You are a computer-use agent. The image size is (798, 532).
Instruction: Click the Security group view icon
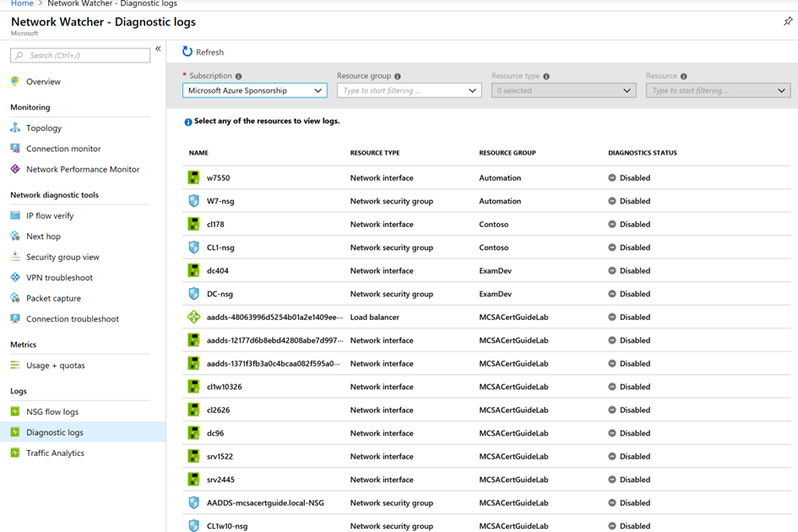pyautogui.click(x=15, y=257)
